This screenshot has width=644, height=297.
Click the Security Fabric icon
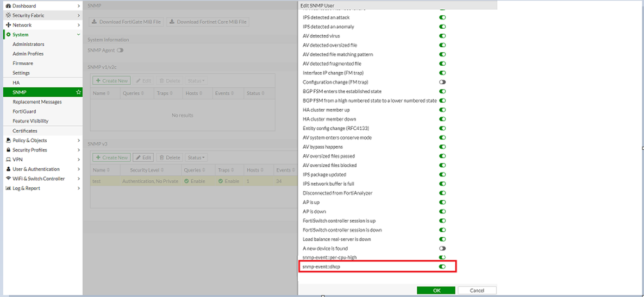tap(8, 16)
